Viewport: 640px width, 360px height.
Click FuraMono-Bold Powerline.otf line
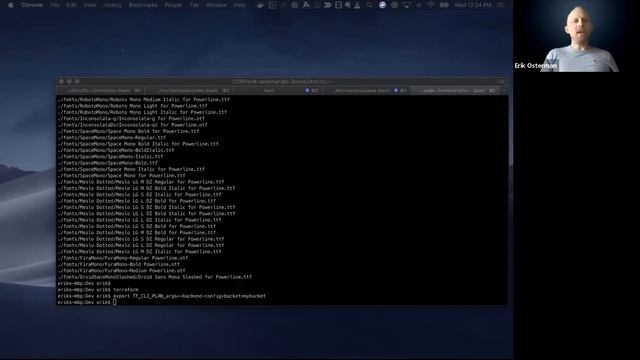[x=118, y=264]
